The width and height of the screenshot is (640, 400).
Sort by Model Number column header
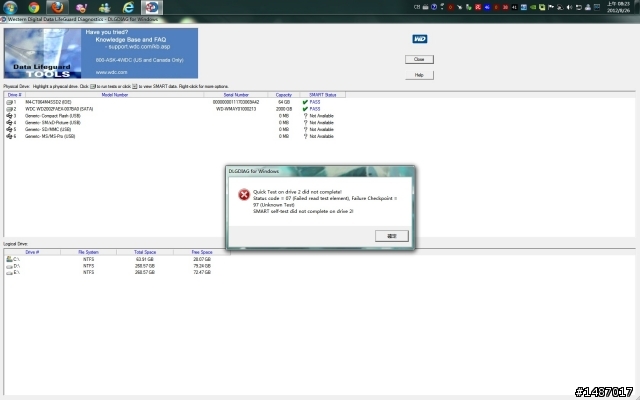coord(115,95)
